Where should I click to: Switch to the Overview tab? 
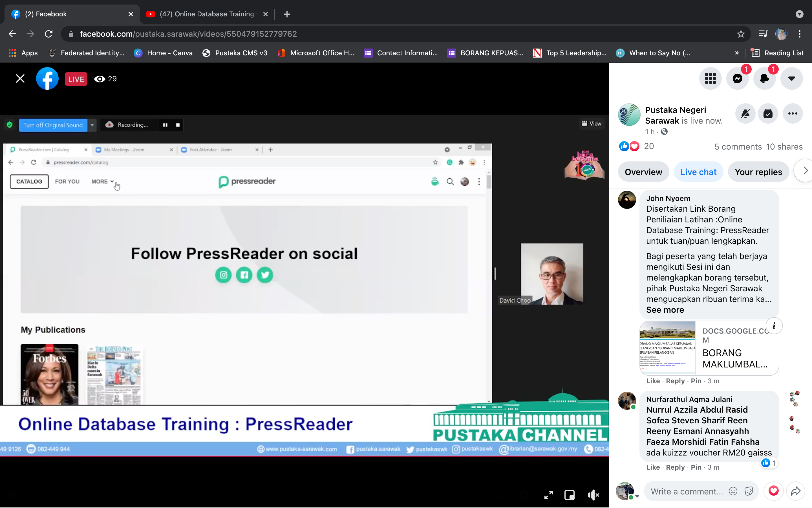643,172
